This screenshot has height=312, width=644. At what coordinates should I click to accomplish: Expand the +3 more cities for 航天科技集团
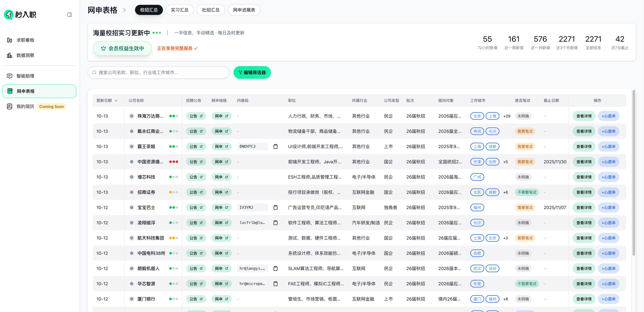(506, 238)
